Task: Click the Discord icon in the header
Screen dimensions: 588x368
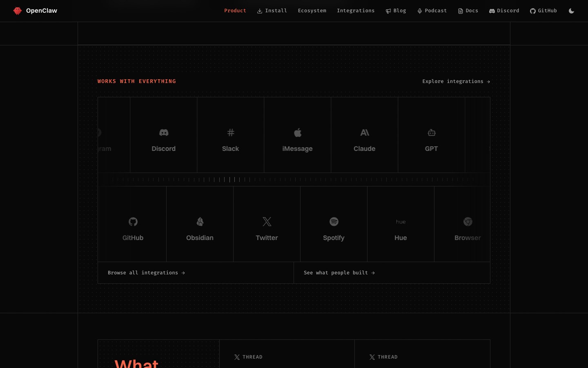Action: [492, 11]
